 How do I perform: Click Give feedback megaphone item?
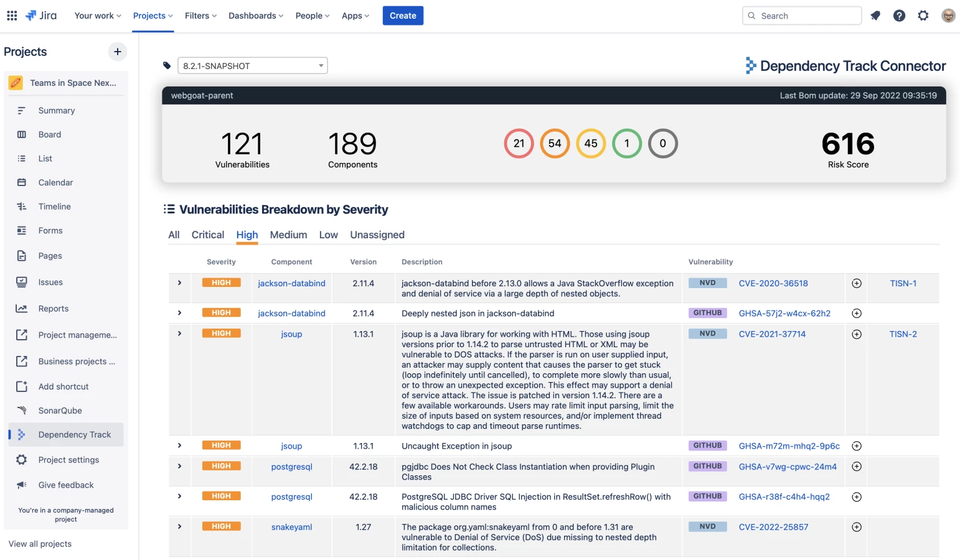click(x=66, y=485)
